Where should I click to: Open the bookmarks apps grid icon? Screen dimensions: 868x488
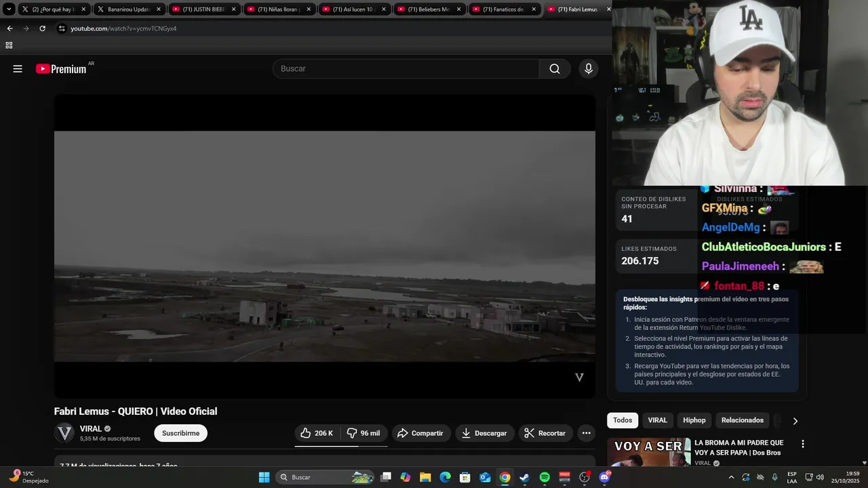coord(9,45)
